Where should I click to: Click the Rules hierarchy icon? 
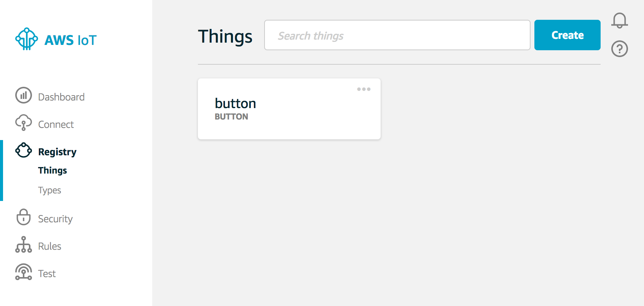coord(24,244)
